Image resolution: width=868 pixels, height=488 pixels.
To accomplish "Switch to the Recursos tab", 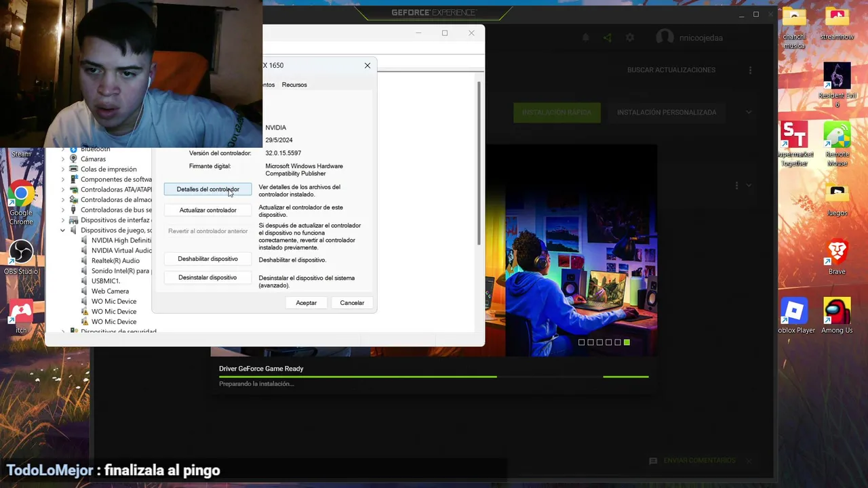I will pos(294,85).
